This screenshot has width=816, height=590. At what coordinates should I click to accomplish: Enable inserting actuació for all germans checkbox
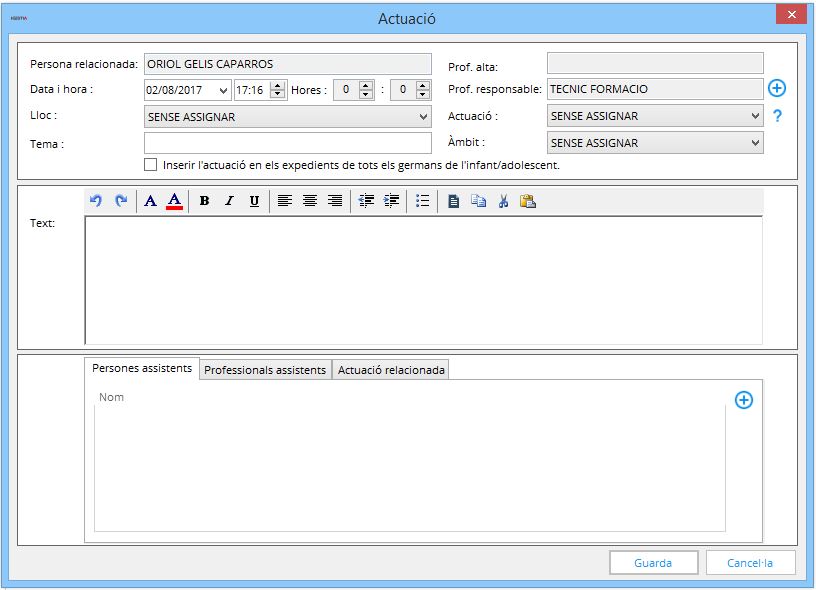151,164
